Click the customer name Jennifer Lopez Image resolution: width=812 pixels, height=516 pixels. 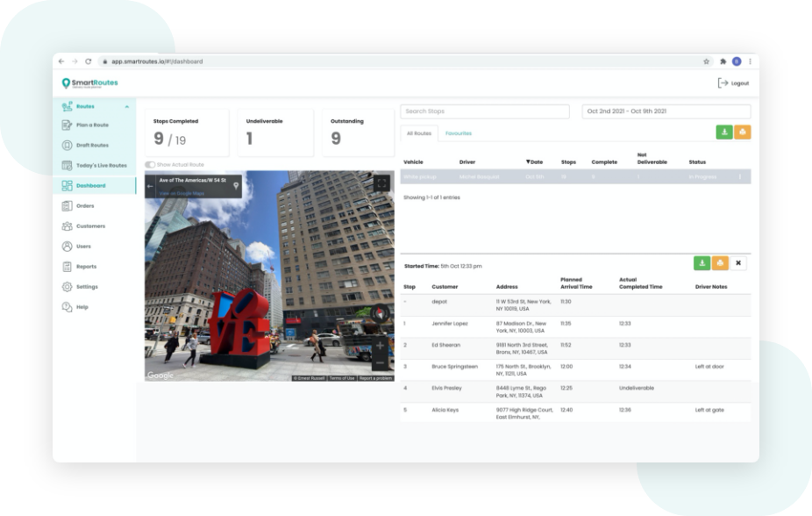click(450, 323)
